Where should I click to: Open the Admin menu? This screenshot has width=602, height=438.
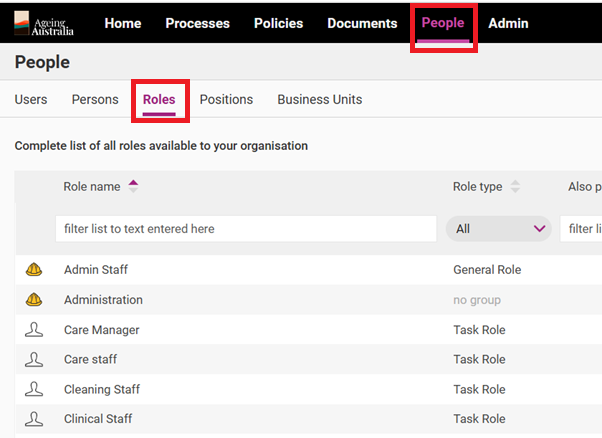[x=508, y=23]
